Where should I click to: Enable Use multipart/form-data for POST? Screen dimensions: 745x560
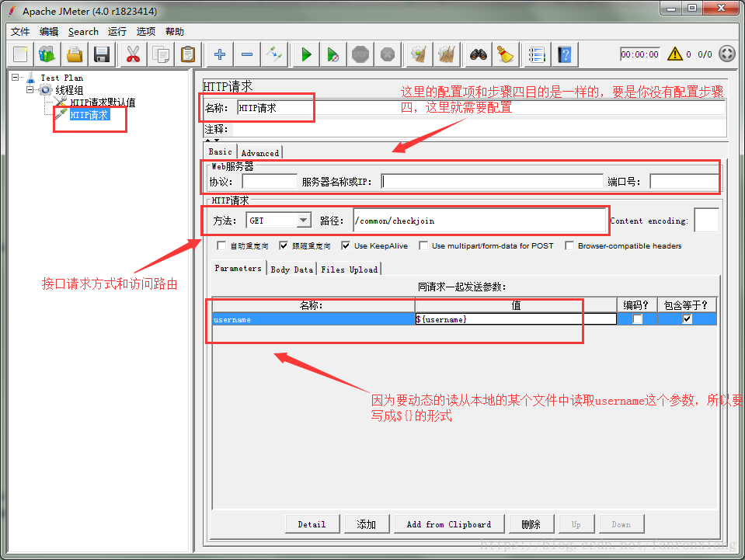click(423, 245)
